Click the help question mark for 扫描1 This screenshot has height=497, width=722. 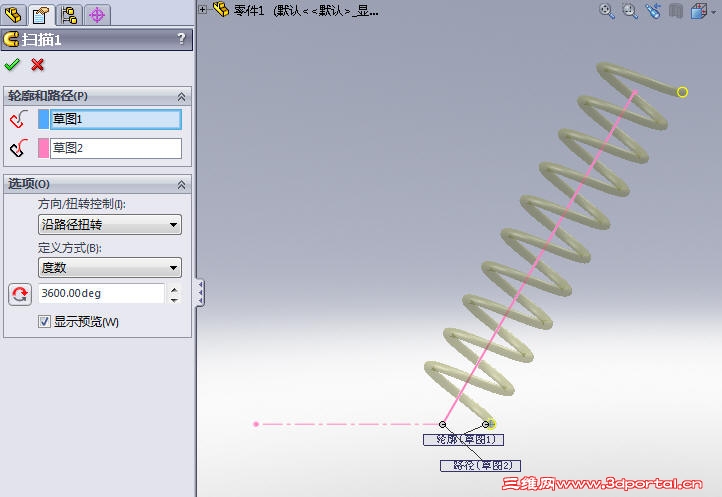181,38
